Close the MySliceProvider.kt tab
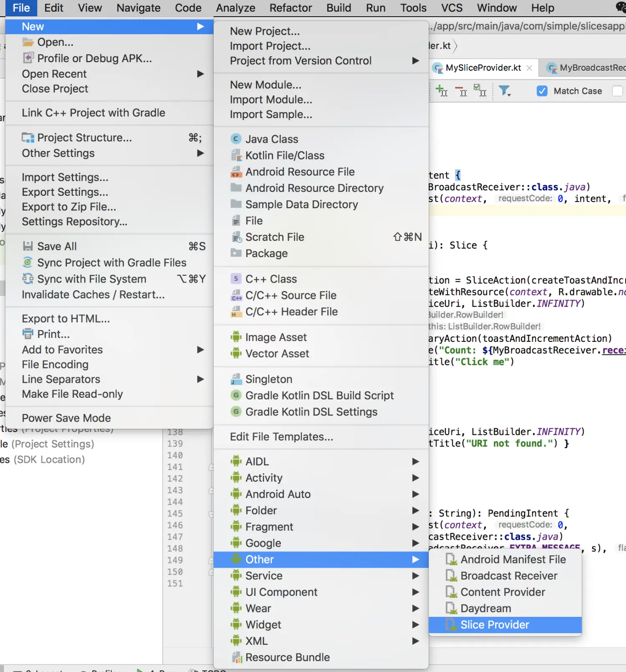The width and height of the screenshot is (626, 672). pos(529,68)
